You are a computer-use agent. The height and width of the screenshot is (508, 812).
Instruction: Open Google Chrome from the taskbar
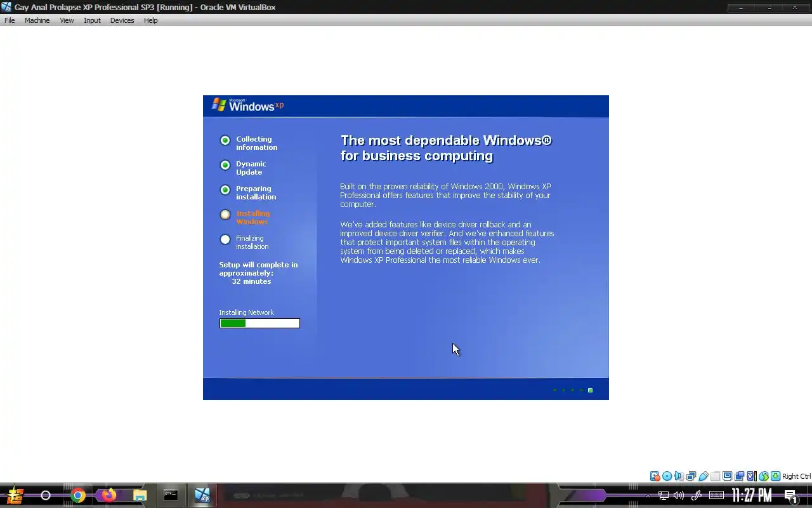pos(78,495)
